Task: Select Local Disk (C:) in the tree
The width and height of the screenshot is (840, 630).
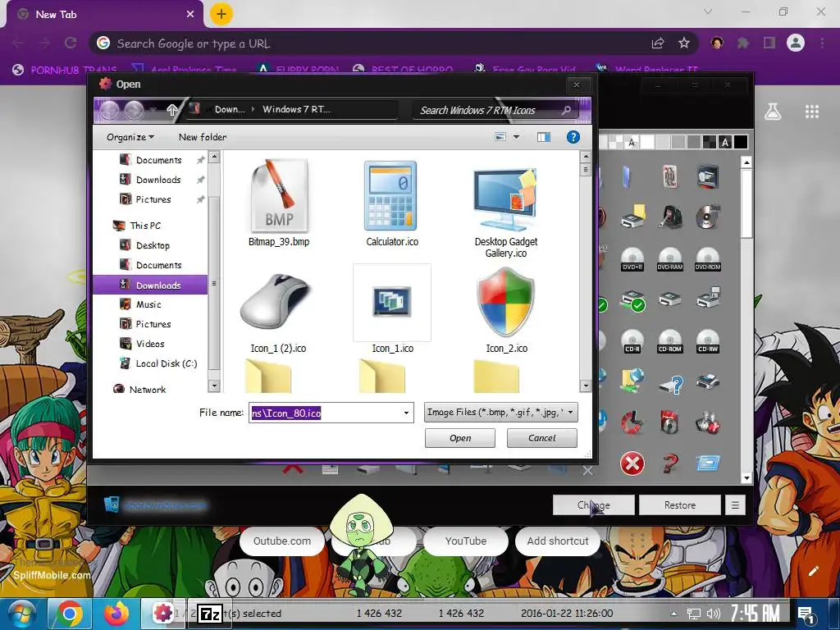Action: click(x=166, y=363)
